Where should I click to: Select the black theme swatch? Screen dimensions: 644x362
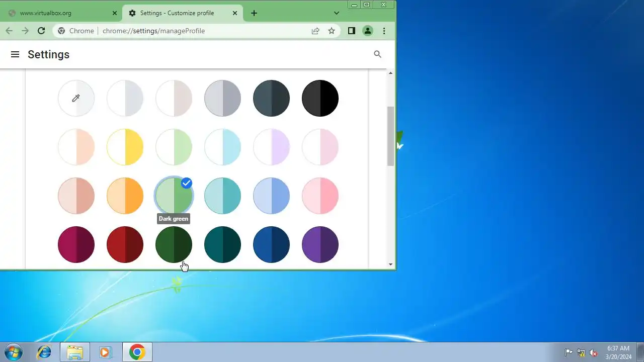(x=320, y=98)
